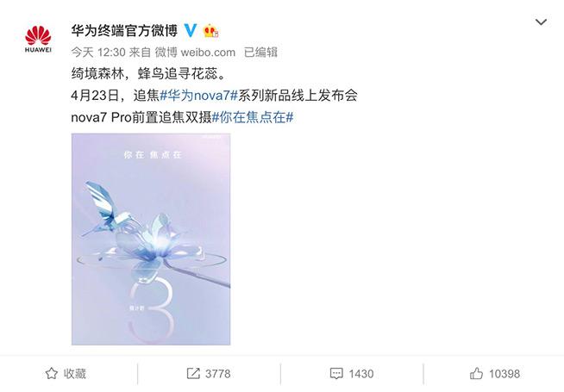Click the comment bubble icon
The width and height of the screenshot is (564, 392).
point(336,374)
